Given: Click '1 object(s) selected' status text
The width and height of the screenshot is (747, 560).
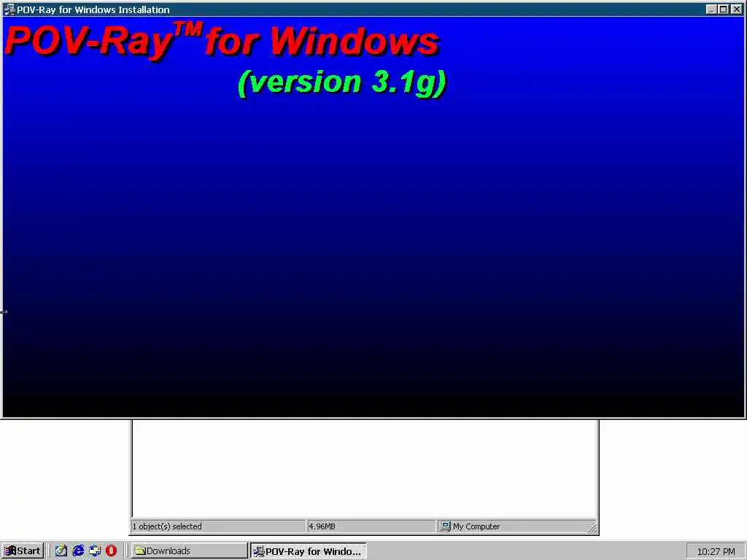Looking at the screenshot, I should [167, 526].
